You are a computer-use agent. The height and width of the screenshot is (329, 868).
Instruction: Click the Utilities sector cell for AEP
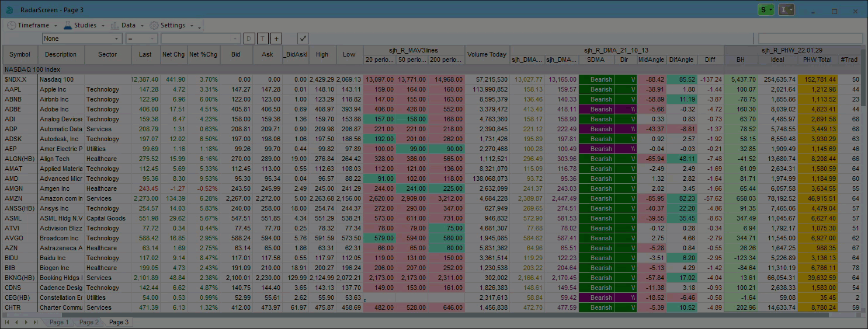point(107,149)
